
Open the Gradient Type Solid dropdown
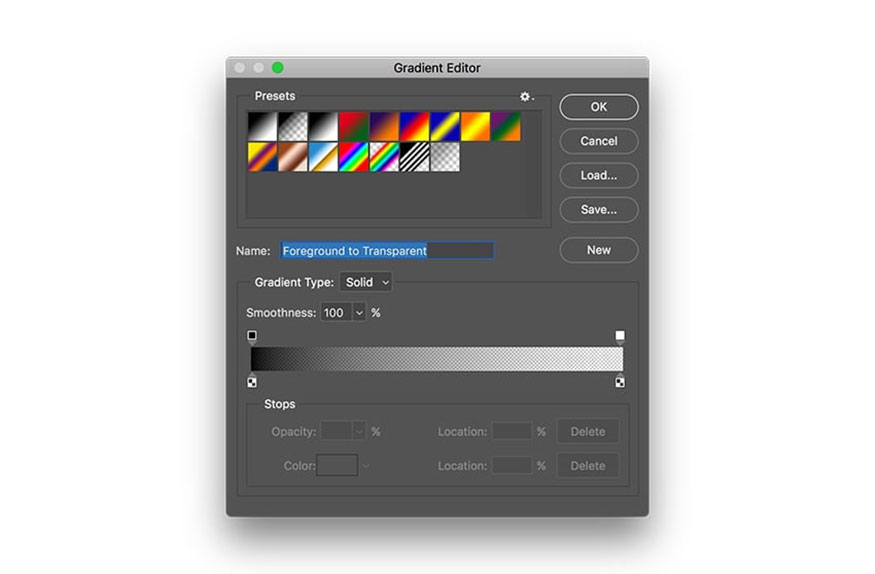pyautogui.click(x=366, y=282)
